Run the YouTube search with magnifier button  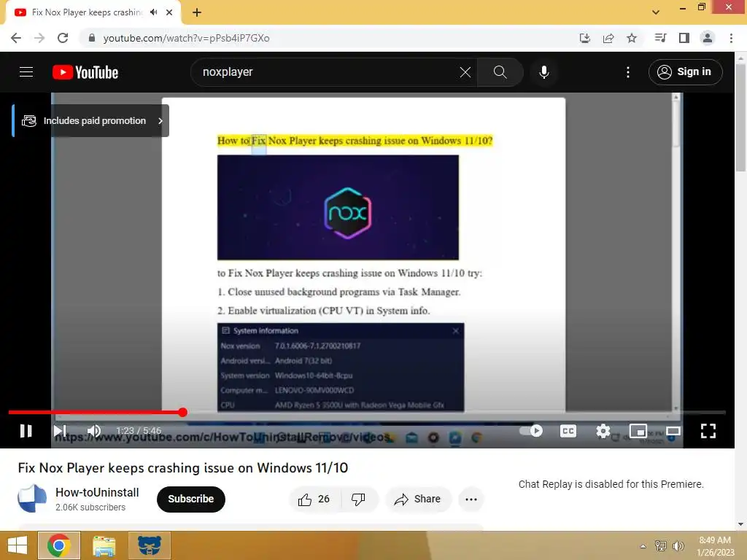tap(500, 72)
